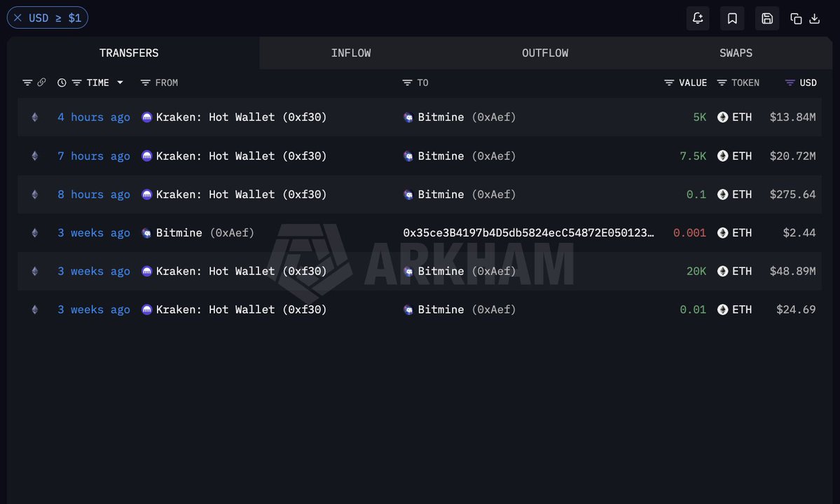This screenshot has width=840, height=504.
Task: Click the Kraken logo in the 7.5K ETH row
Action: (147, 155)
